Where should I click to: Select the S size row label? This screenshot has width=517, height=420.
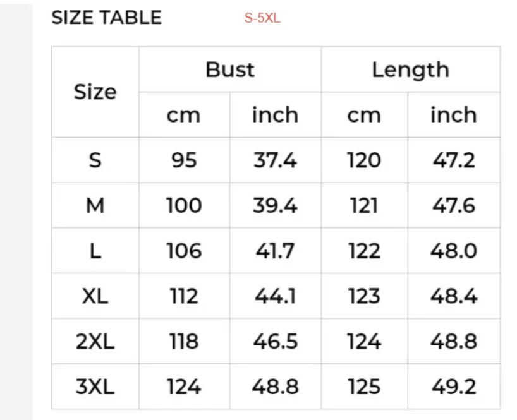coord(95,160)
